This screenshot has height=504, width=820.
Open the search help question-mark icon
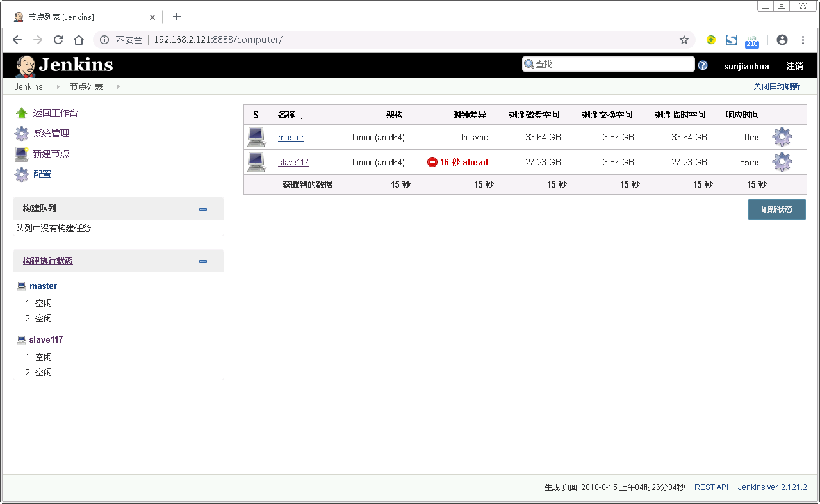(703, 65)
